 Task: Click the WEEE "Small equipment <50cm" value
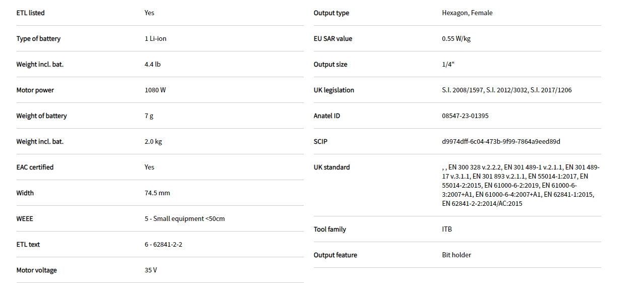pos(184,219)
